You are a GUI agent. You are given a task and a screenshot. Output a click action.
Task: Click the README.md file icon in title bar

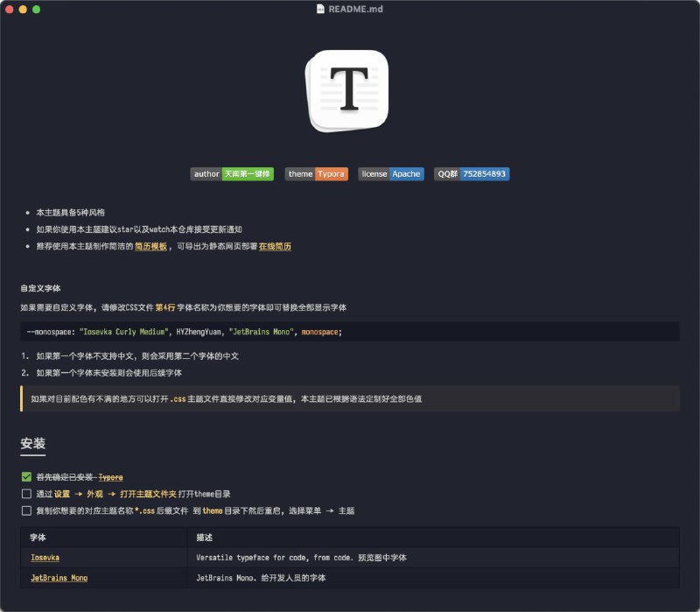click(x=320, y=9)
